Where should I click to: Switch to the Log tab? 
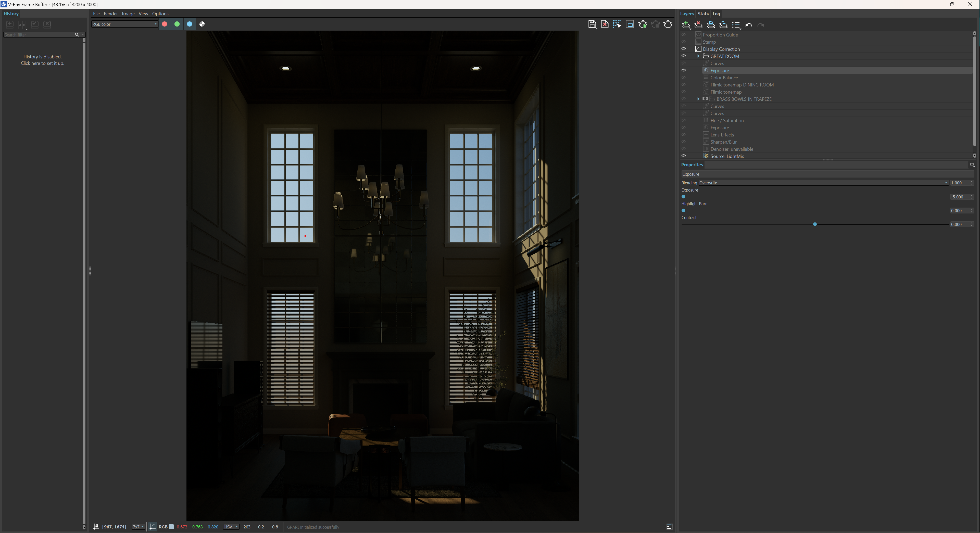click(716, 14)
